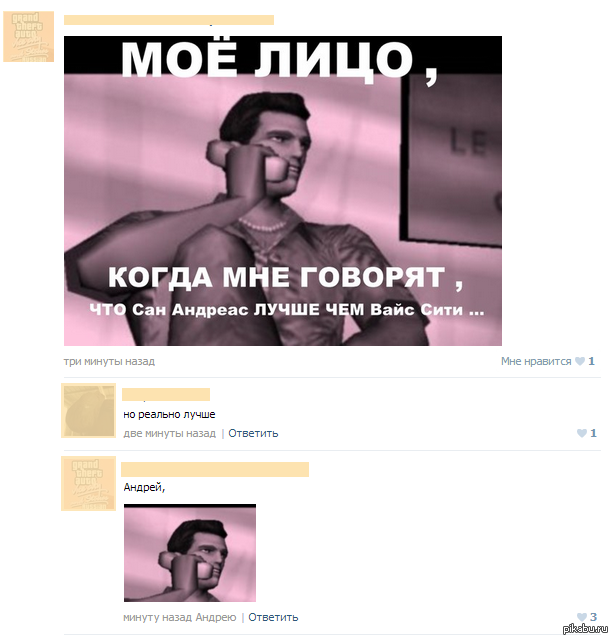613x640 pixels.
Task: Click the like count '1' on the post
Action: [591, 361]
